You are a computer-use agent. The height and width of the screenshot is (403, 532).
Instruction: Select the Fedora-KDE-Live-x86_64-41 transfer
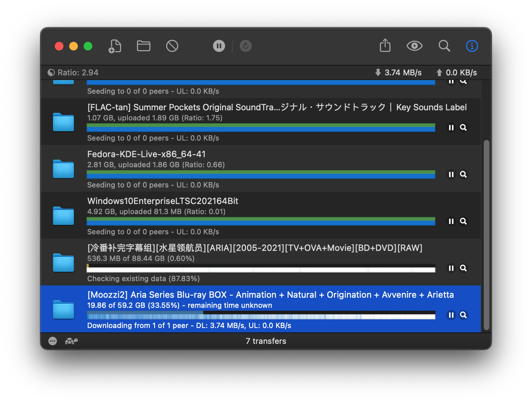[x=252, y=155]
